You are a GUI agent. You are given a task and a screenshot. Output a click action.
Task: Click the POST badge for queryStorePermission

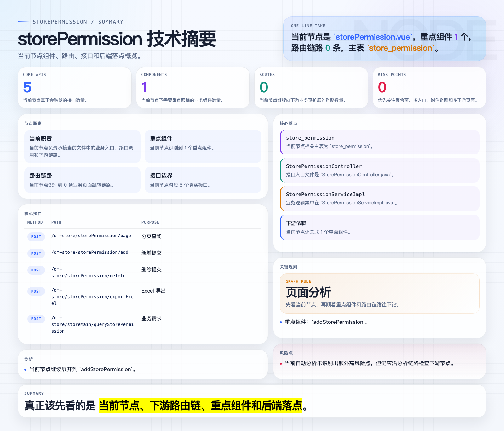click(36, 319)
